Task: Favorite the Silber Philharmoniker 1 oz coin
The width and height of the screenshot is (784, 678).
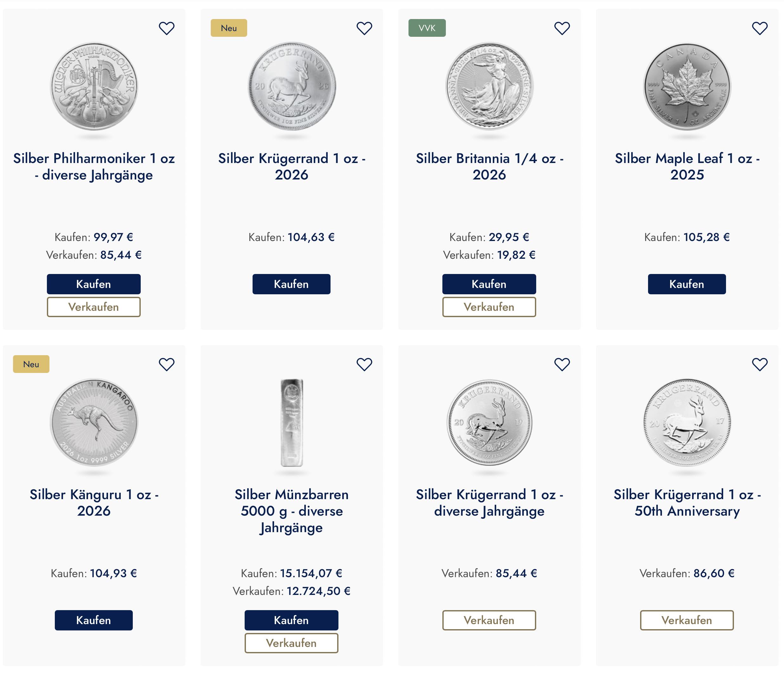Action: click(166, 29)
